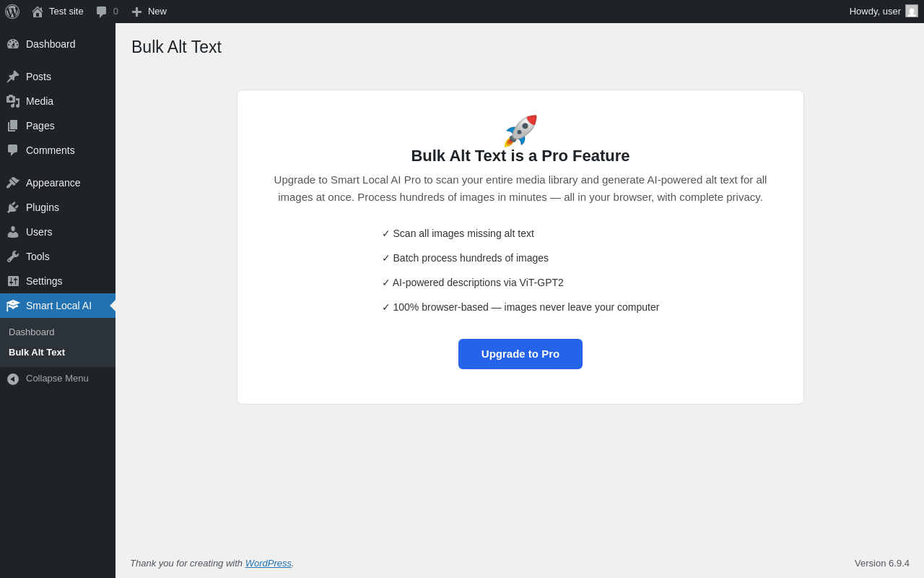Click the rocket emoji on the card
The height and width of the screenshot is (578, 924).
[x=520, y=131]
